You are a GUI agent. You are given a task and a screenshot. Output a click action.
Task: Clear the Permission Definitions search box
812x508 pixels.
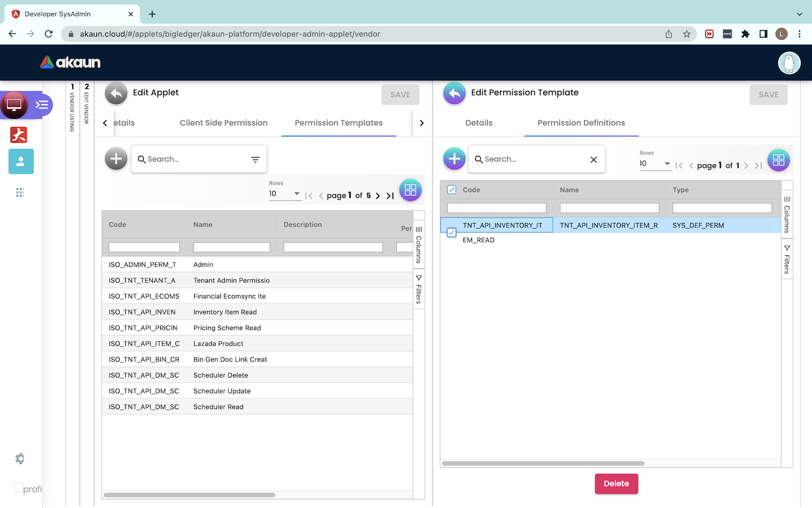click(x=593, y=160)
